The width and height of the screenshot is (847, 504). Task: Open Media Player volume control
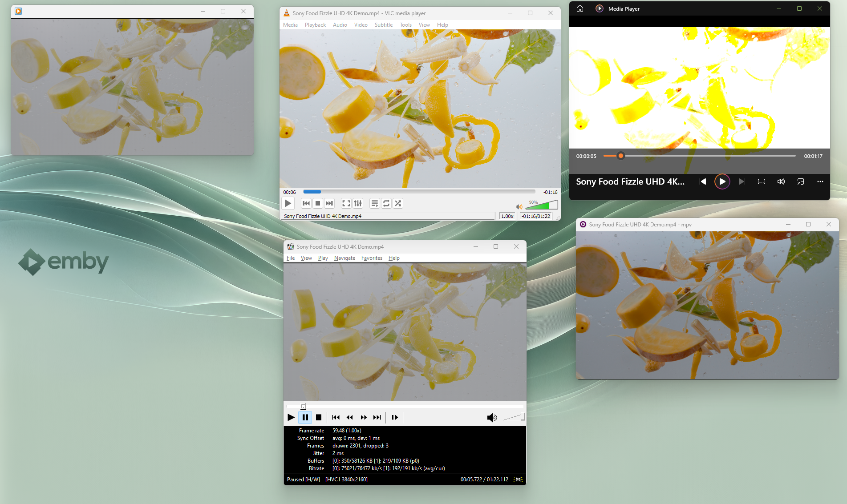(781, 181)
